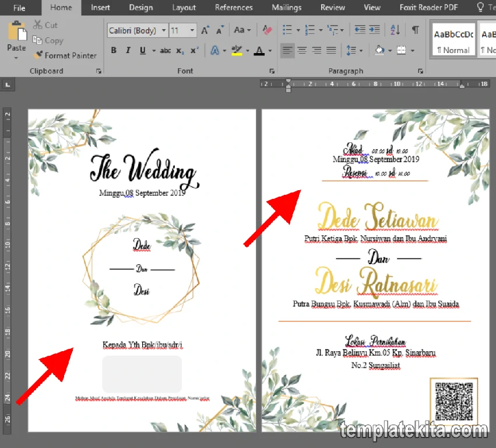496x448 pixels.
Task: Toggle bold formatting
Action: pyautogui.click(x=114, y=50)
